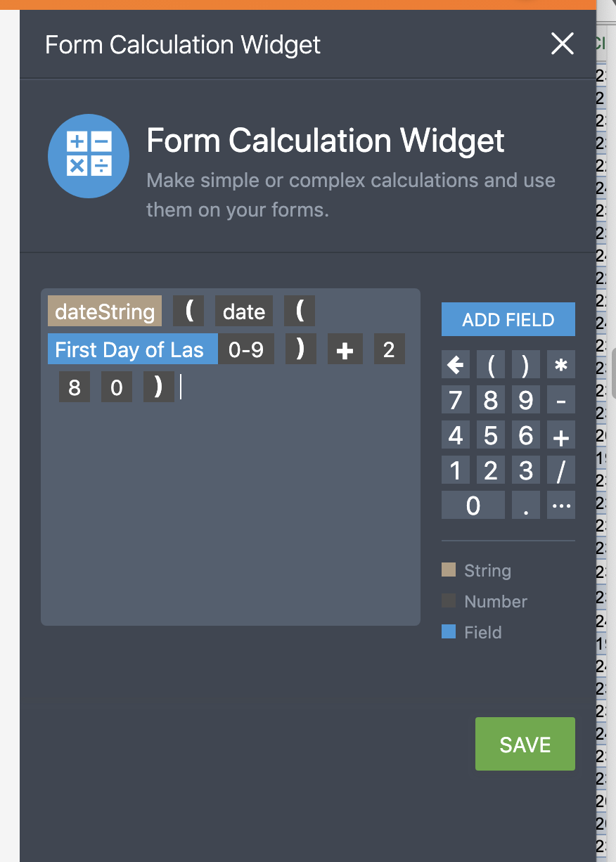Click the opening parenthesis key
This screenshot has width=616, height=862.
(x=490, y=364)
